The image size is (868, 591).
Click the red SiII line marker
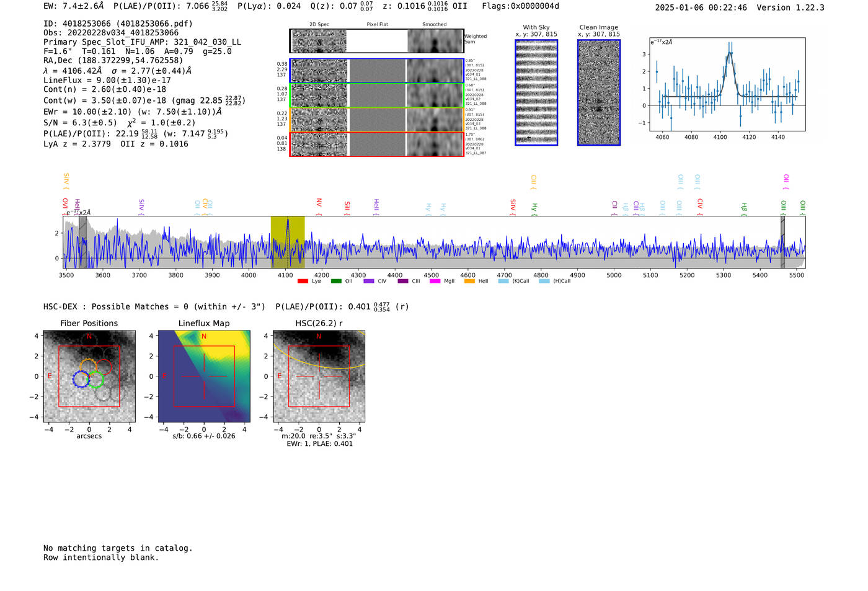pyautogui.click(x=347, y=207)
